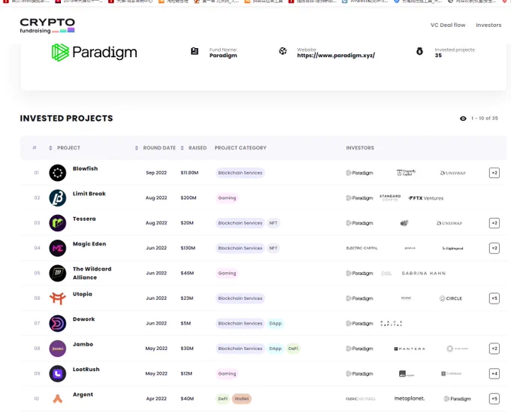
Task: Click the $200M raised value
Action: [189, 198]
